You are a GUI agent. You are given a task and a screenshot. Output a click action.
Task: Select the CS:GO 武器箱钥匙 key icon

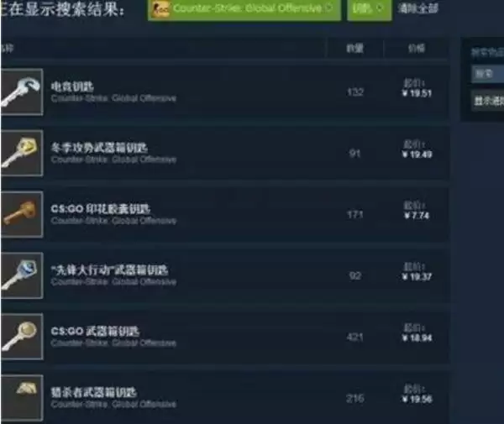tap(22, 337)
